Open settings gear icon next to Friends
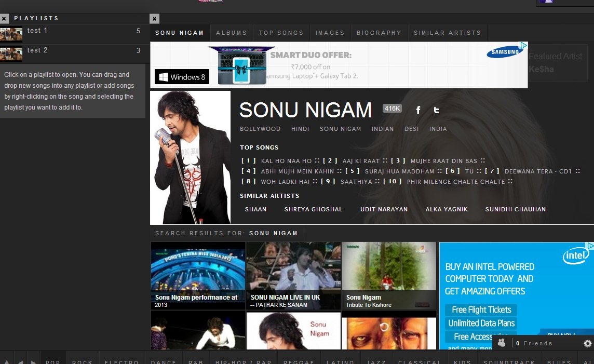The height and width of the screenshot is (364, 594). click(588, 343)
